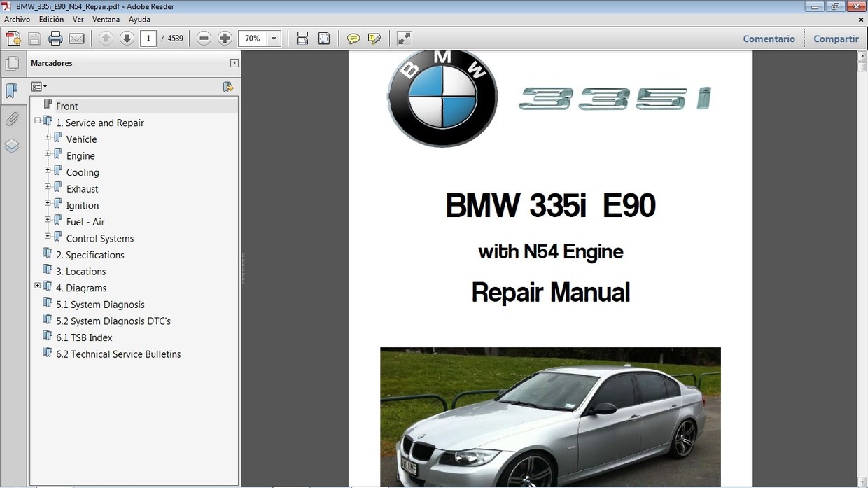Go to next page arrow
Viewport: 868px width, 488px height.
tap(127, 39)
